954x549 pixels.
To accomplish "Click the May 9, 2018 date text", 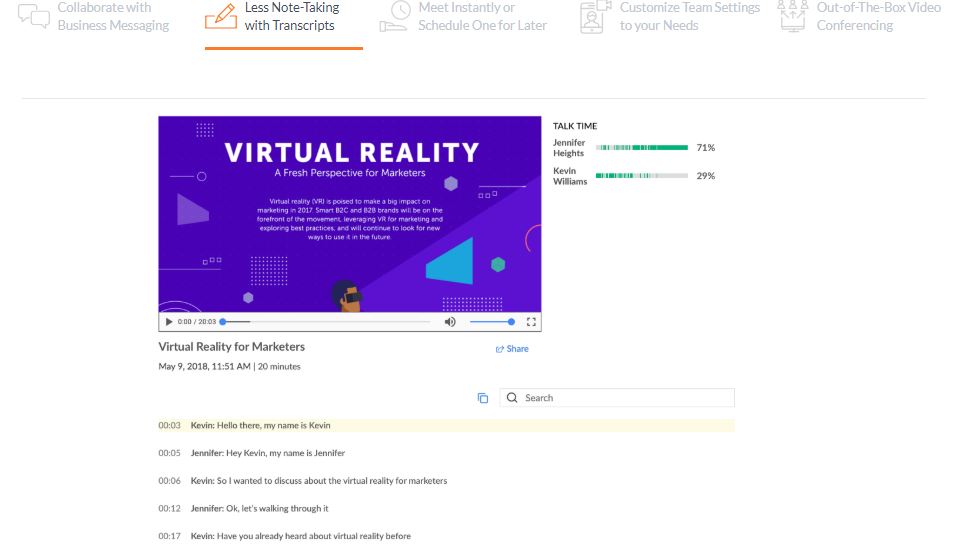I will [x=204, y=366].
